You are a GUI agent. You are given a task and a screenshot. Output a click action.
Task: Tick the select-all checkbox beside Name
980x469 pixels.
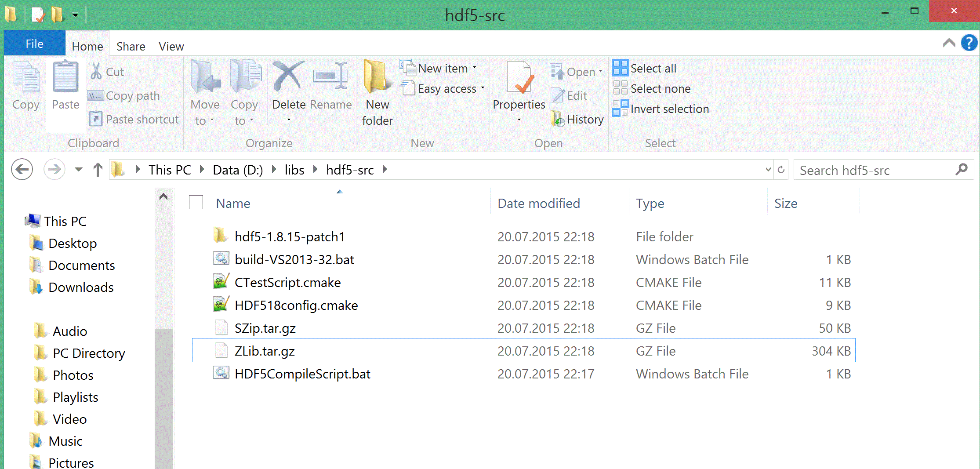[x=196, y=203]
